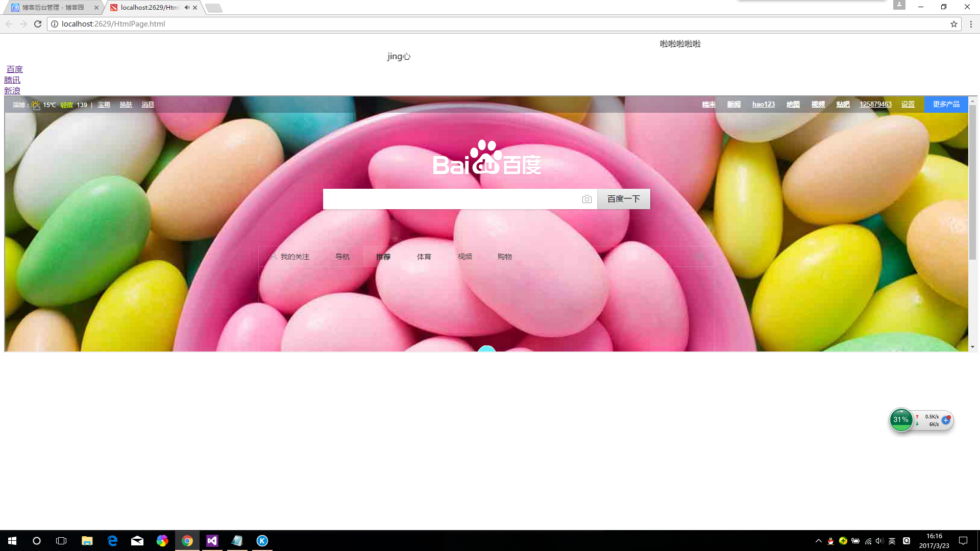The height and width of the screenshot is (551, 980).
Task: Close the 博客后台管理 tab
Action: tap(96, 8)
